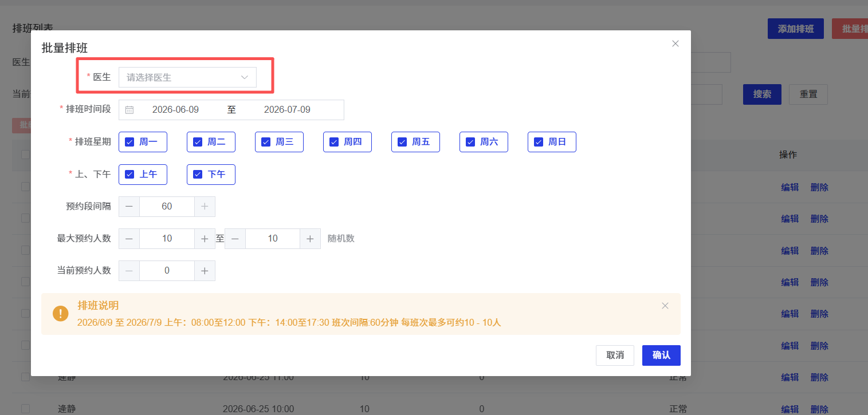Decrease 当前预约人数 with minus button
The height and width of the screenshot is (415, 868).
[x=129, y=271]
